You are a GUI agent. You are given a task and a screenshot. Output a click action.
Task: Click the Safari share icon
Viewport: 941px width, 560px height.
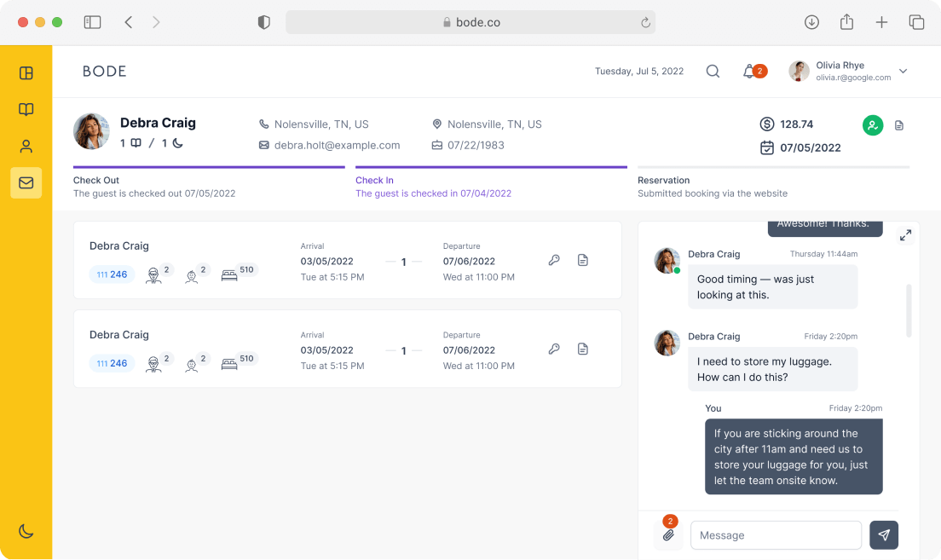[846, 22]
